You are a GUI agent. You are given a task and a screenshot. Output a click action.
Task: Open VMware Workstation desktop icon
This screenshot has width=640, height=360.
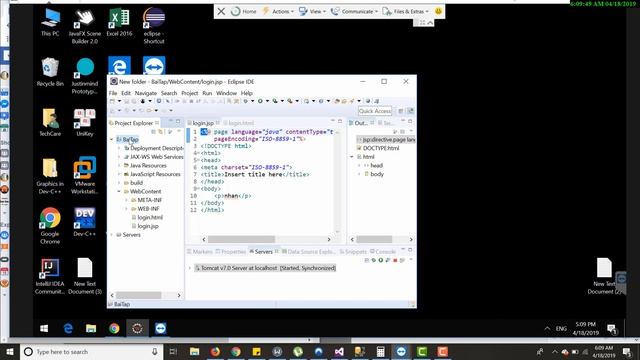84,176
